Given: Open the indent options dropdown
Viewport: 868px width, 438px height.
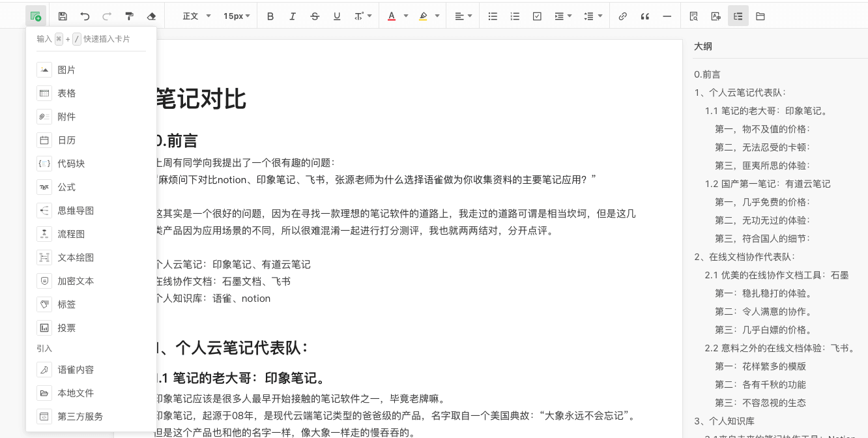Looking at the screenshot, I should [x=562, y=16].
